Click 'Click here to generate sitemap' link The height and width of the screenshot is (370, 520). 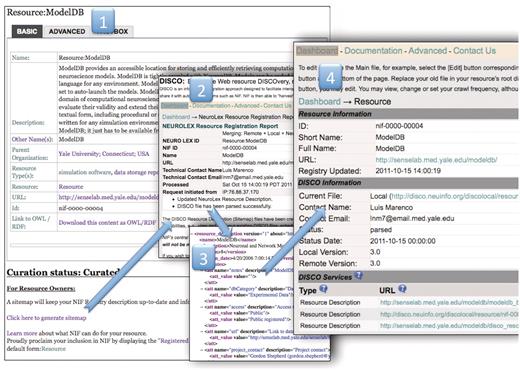(x=46, y=318)
